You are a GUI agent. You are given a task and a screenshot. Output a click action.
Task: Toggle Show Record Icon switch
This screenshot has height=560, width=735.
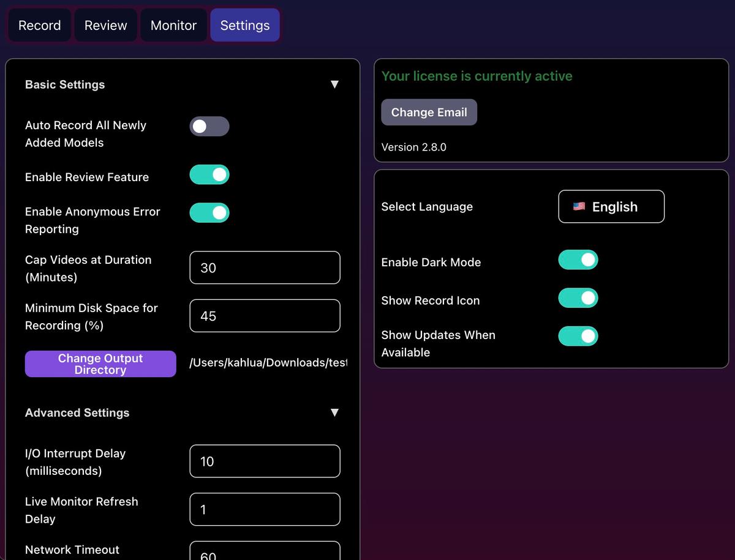click(578, 298)
